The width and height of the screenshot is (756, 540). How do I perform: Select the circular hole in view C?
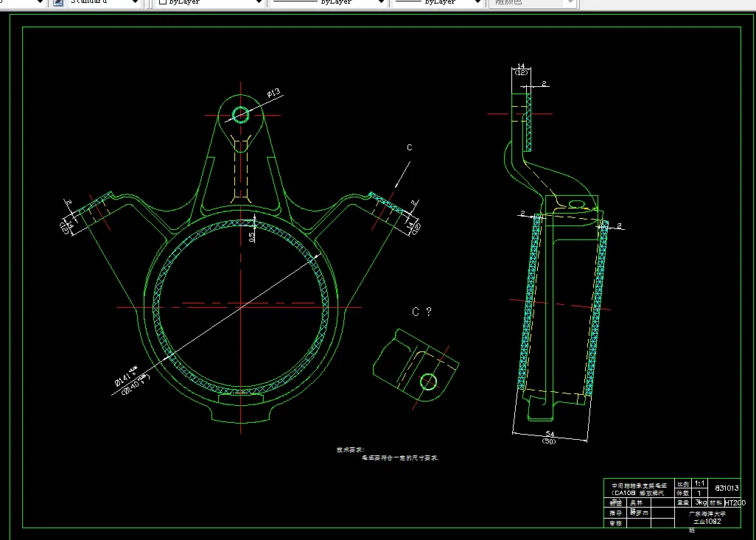point(428,382)
